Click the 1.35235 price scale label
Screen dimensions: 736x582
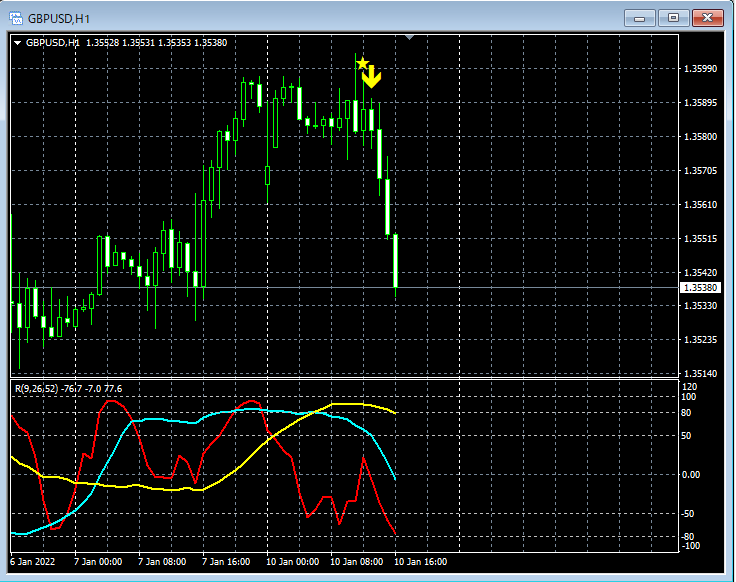pos(700,339)
